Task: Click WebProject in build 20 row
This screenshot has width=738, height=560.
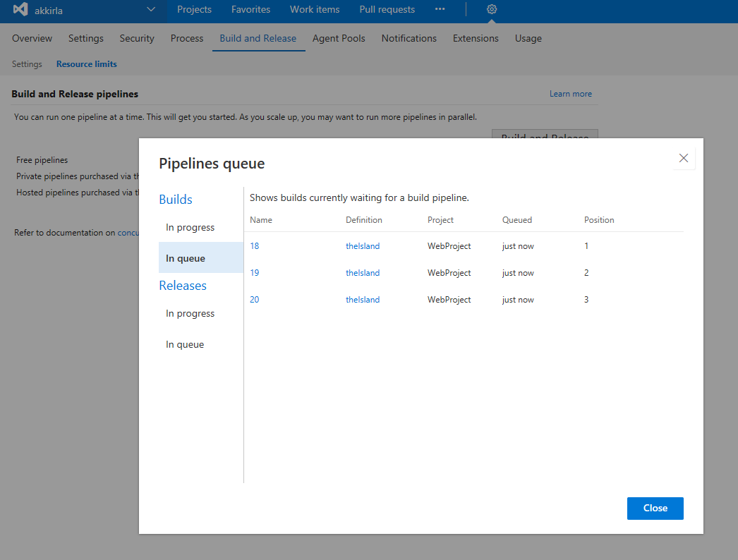Action: (449, 300)
